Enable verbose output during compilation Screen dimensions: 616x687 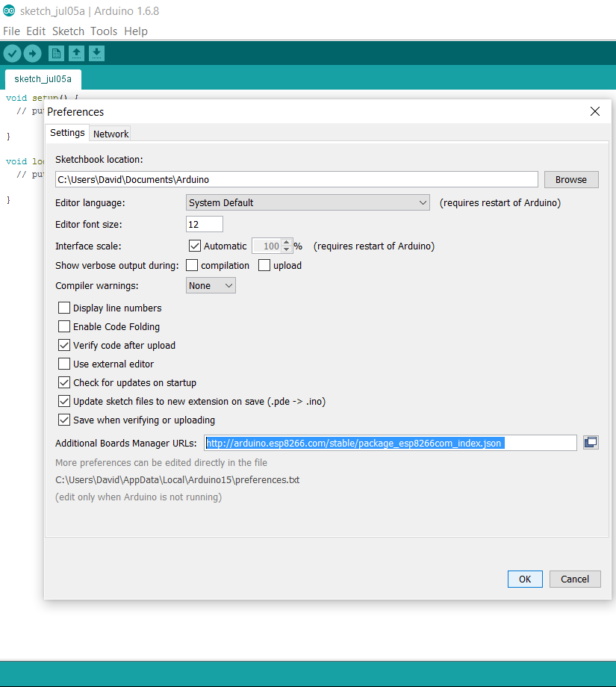coord(192,265)
